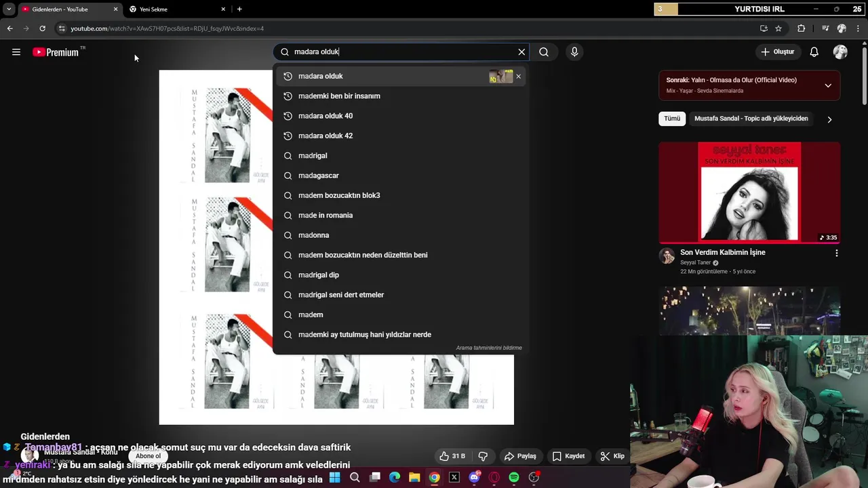Select 'mademki ay tutulmuş hani yıldızlar nerde'
868x488 pixels.
point(401,335)
